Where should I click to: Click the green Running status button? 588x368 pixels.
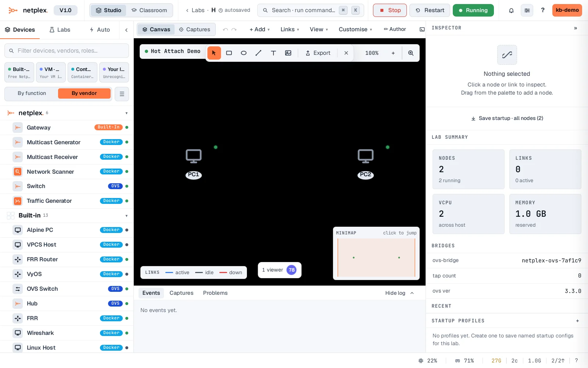473,10
